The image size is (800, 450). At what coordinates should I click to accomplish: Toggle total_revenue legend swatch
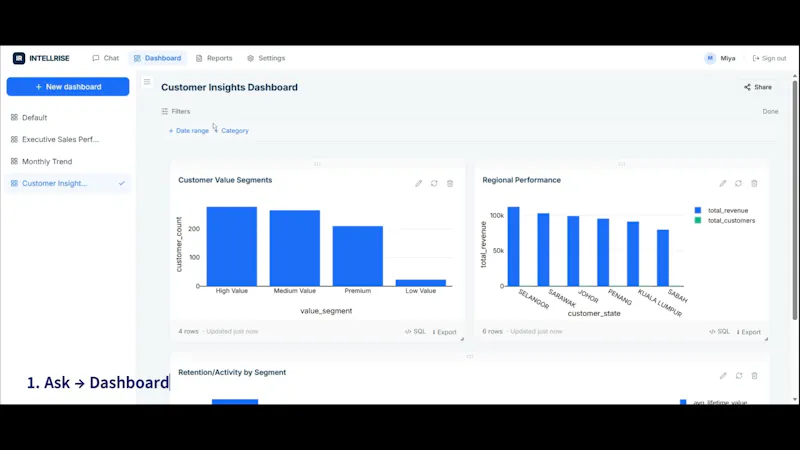tap(698, 210)
